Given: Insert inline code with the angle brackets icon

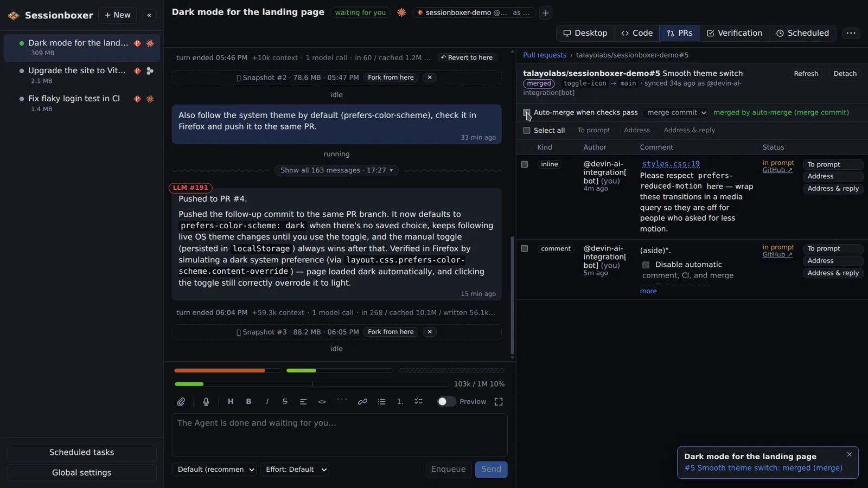Looking at the screenshot, I should tap(322, 402).
